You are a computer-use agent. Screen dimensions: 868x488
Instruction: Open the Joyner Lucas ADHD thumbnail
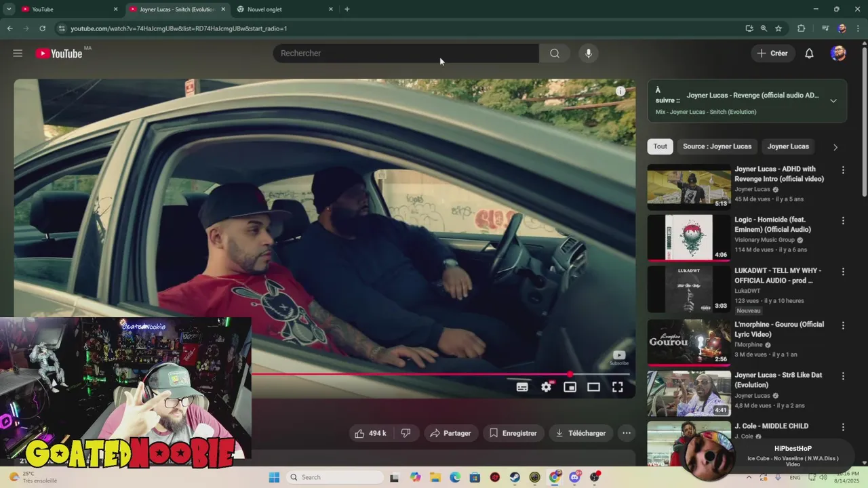tap(688, 186)
